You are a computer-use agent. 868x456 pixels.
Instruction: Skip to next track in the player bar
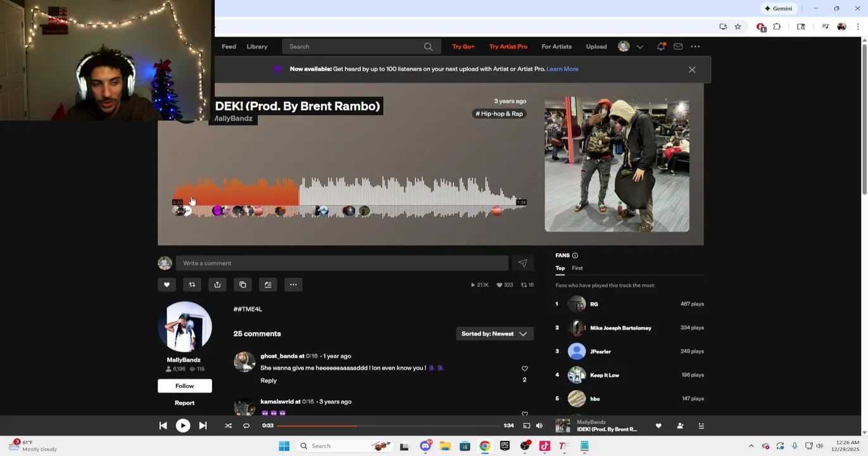[x=203, y=426]
